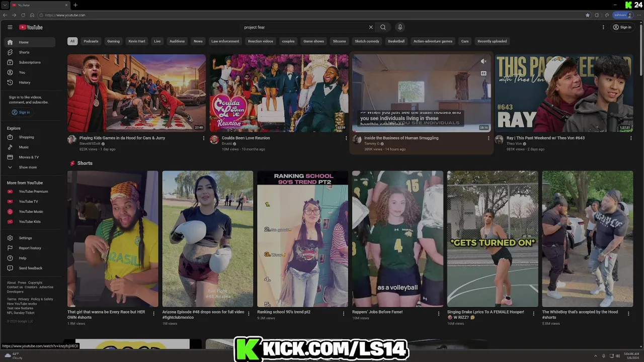The height and width of the screenshot is (362, 644).
Task: Toggle captions on the Human Smuggling preview
Action: click(x=484, y=73)
